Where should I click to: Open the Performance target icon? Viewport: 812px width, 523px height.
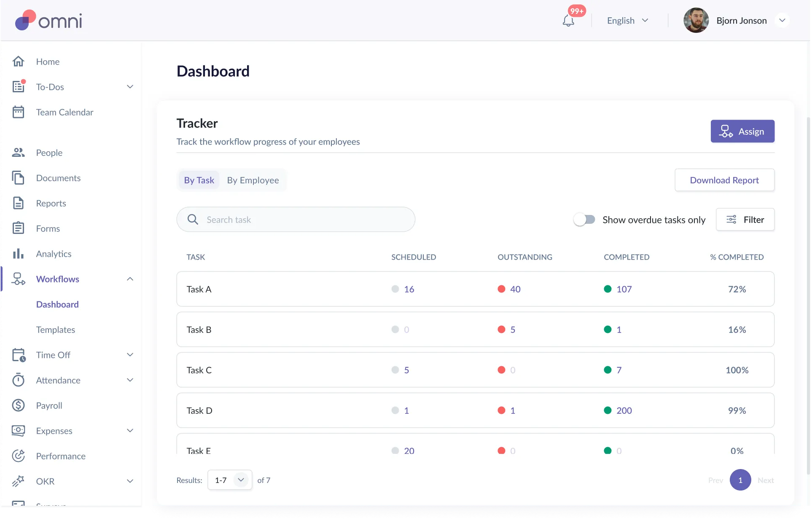[18, 456]
